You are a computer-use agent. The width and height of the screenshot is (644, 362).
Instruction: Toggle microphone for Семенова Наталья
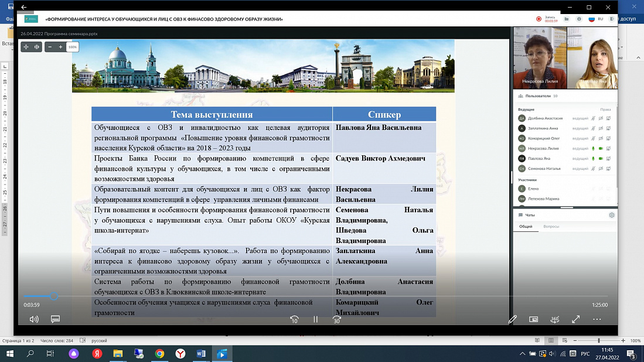593,169
